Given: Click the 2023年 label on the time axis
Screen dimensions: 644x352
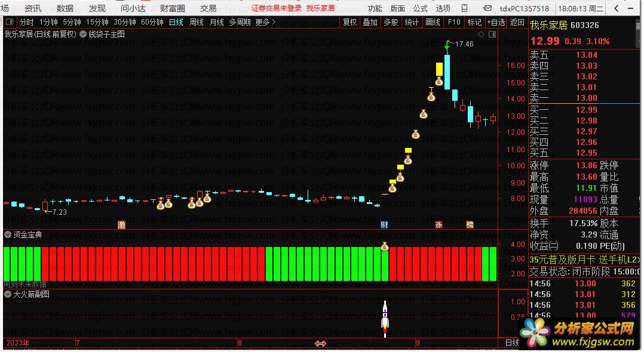Looking at the screenshot, I should coord(18,343).
